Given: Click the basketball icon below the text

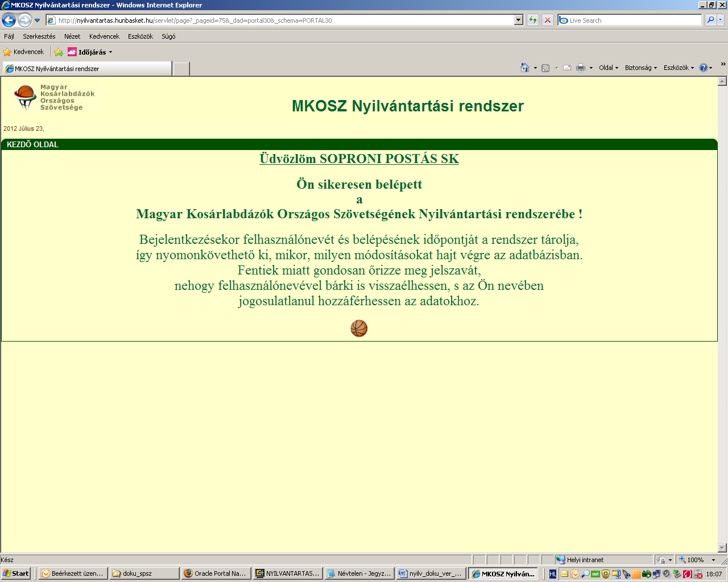Looking at the screenshot, I should tap(359, 328).
